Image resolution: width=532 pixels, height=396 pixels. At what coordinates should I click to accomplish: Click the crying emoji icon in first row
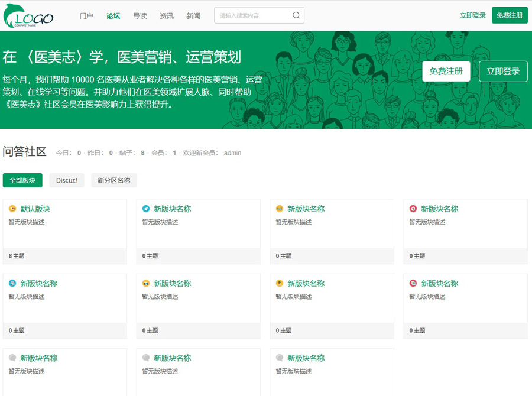coord(280,209)
